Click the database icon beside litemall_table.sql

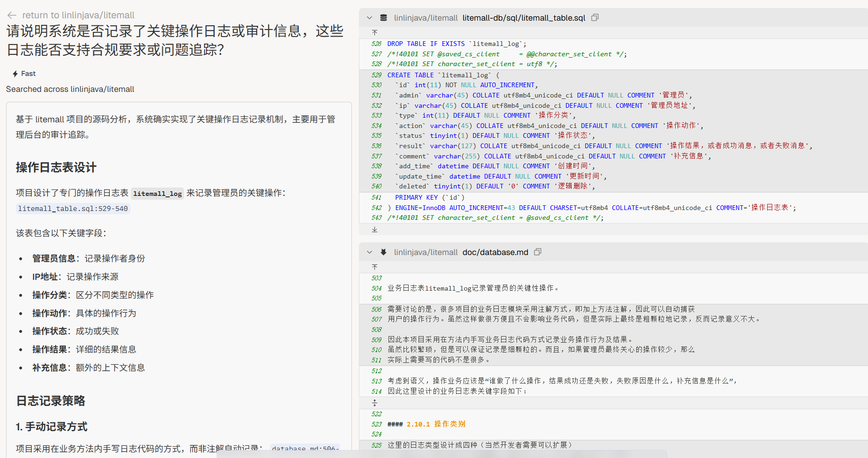(383, 18)
